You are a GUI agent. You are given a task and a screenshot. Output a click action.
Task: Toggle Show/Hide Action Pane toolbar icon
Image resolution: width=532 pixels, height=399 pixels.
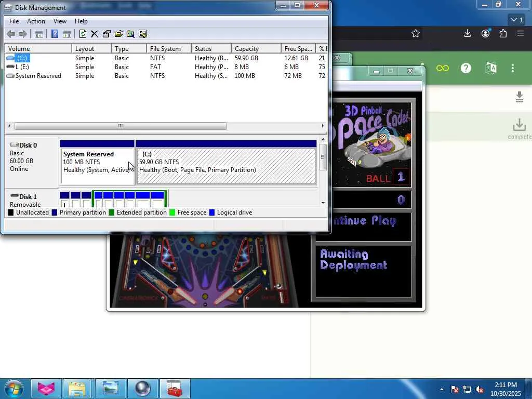click(67, 34)
